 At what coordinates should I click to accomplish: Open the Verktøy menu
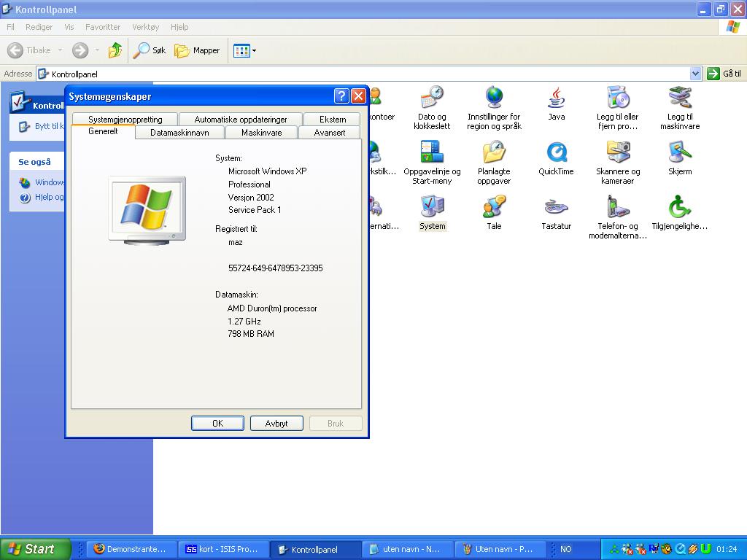145,27
